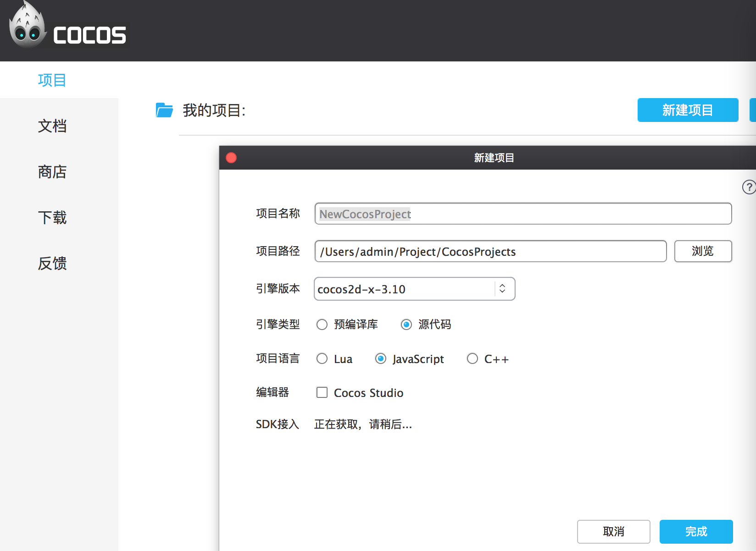The width and height of the screenshot is (756, 551).
Task: Select C++ as project language
Action: click(472, 358)
